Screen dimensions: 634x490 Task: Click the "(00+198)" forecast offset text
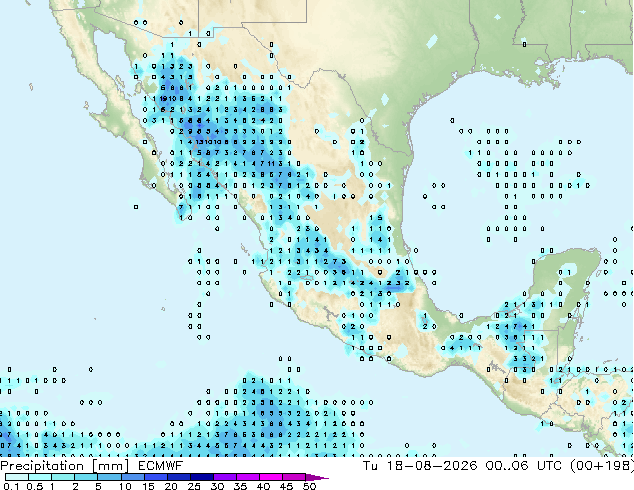click(x=601, y=466)
